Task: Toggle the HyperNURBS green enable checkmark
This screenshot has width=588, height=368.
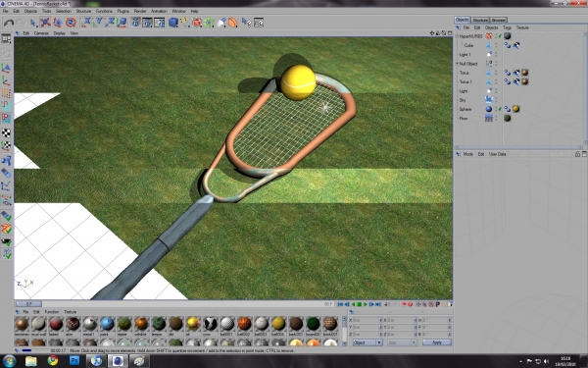Action: click(x=500, y=36)
